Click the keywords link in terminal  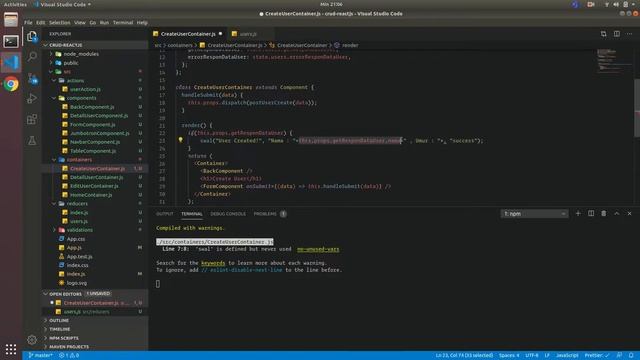pos(213,263)
